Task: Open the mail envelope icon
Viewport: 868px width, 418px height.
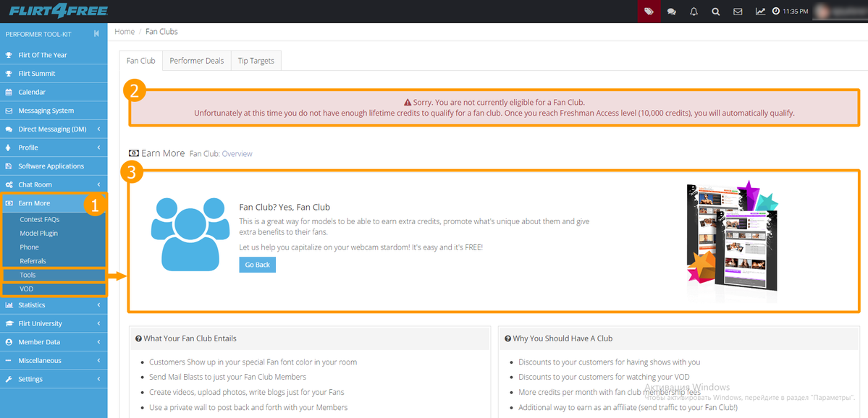Action: pyautogui.click(x=738, y=12)
